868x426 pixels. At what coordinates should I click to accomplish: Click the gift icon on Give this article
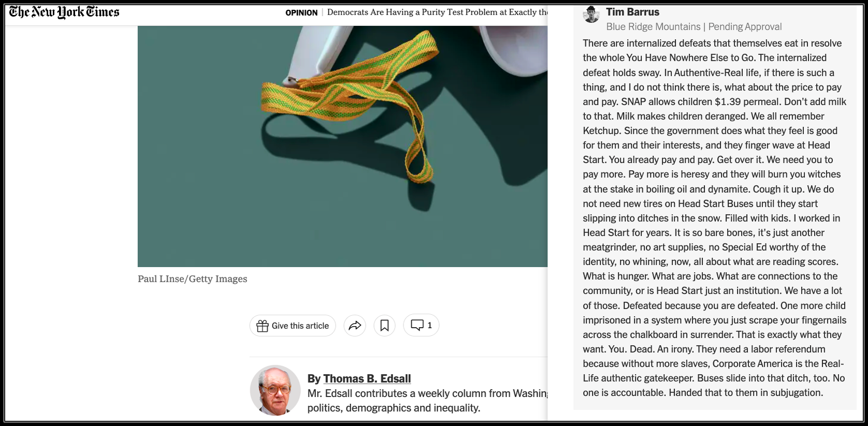263,326
